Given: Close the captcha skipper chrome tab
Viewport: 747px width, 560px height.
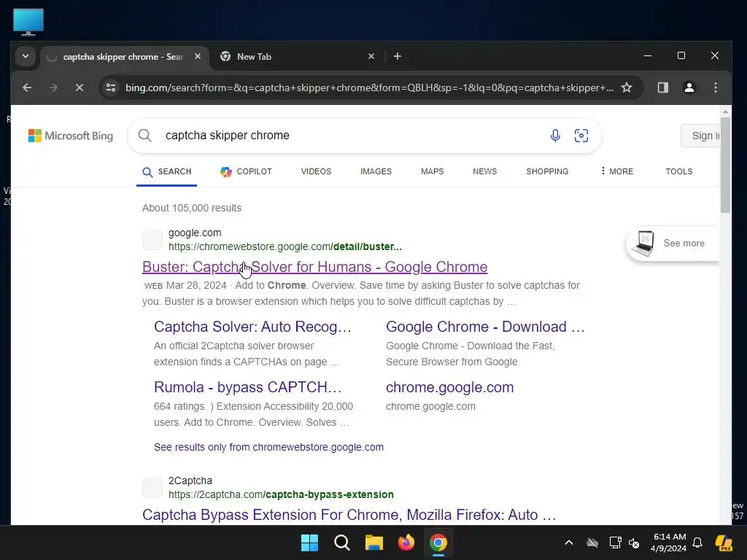Looking at the screenshot, I should pos(198,57).
